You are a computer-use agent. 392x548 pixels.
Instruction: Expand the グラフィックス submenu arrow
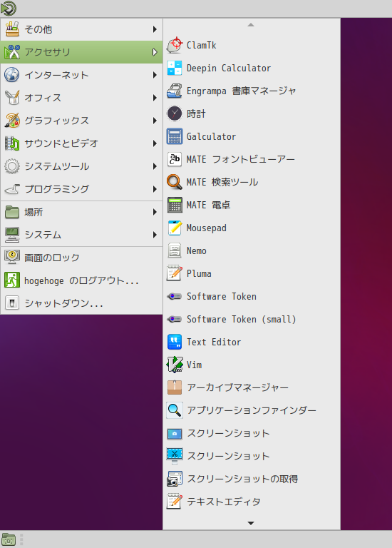click(155, 121)
